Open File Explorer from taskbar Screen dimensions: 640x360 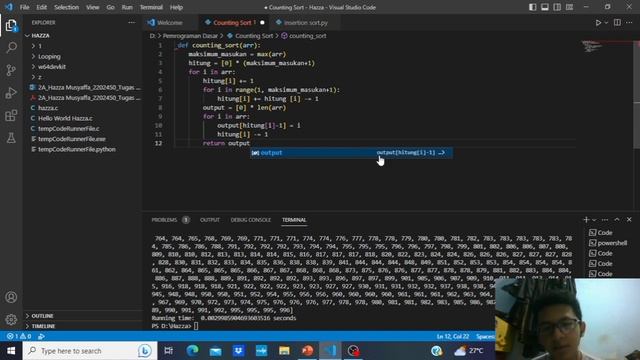pyautogui.click(x=284, y=351)
